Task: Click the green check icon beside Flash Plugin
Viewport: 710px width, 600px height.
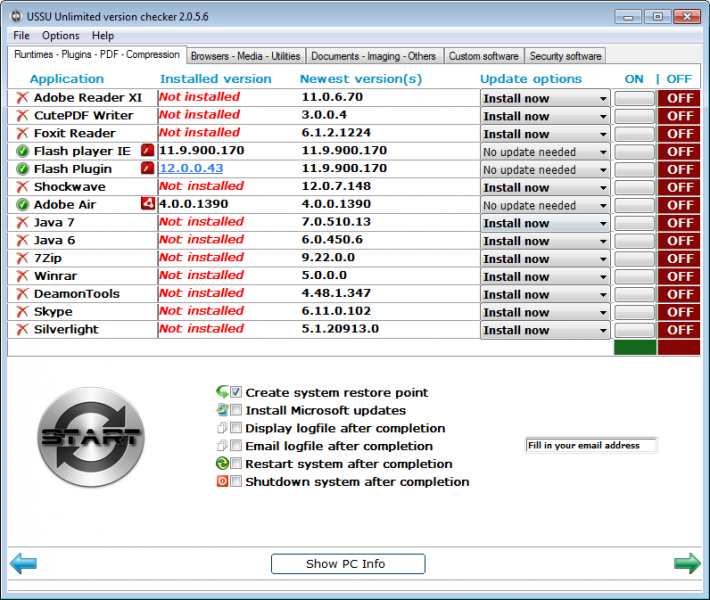Action: click(22, 169)
